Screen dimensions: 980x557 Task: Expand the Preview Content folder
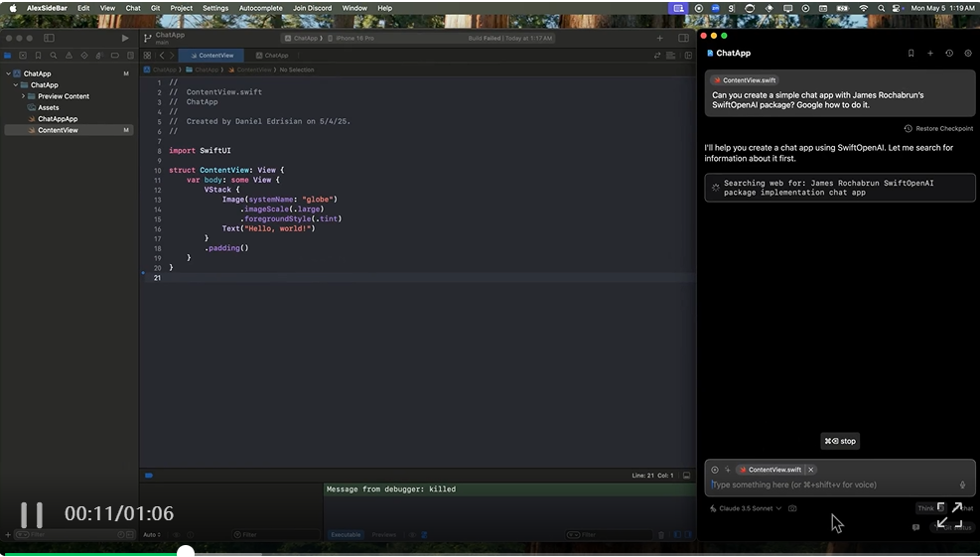(23, 96)
